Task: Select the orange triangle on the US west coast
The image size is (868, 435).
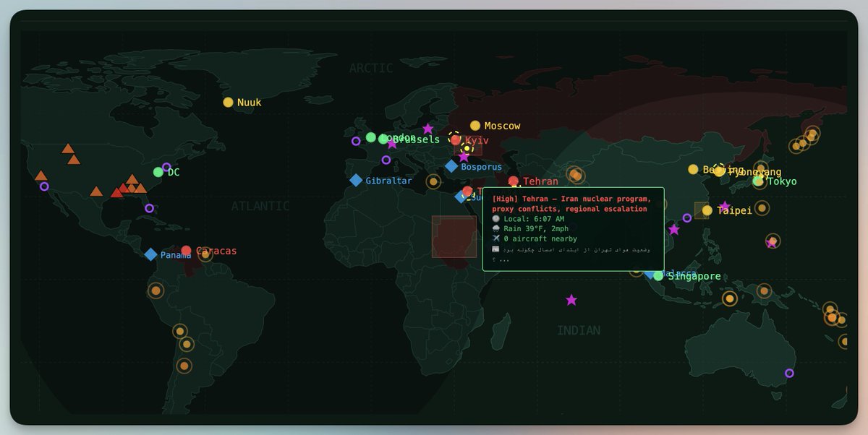Action: (41, 176)
